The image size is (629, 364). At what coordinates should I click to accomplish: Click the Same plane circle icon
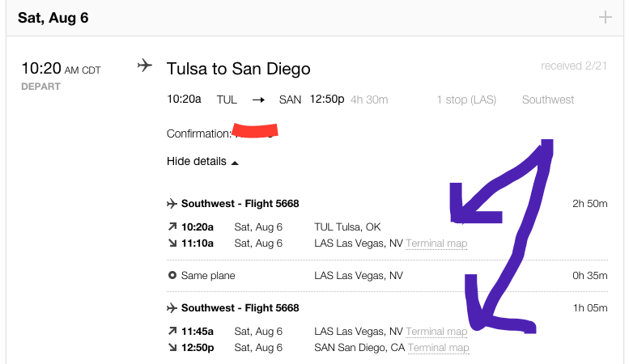172,275
